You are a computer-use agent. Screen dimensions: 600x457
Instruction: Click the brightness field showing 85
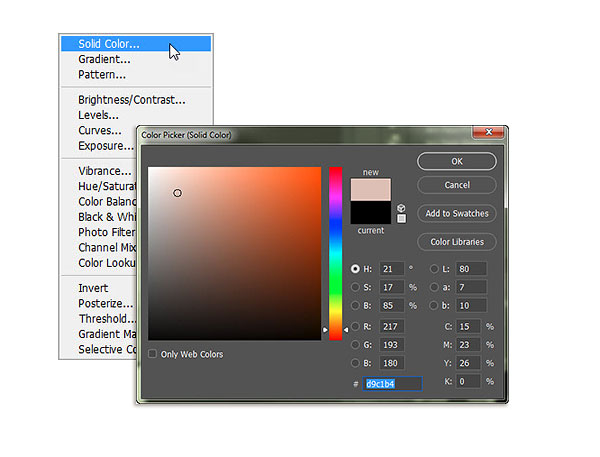pos(391,305)
